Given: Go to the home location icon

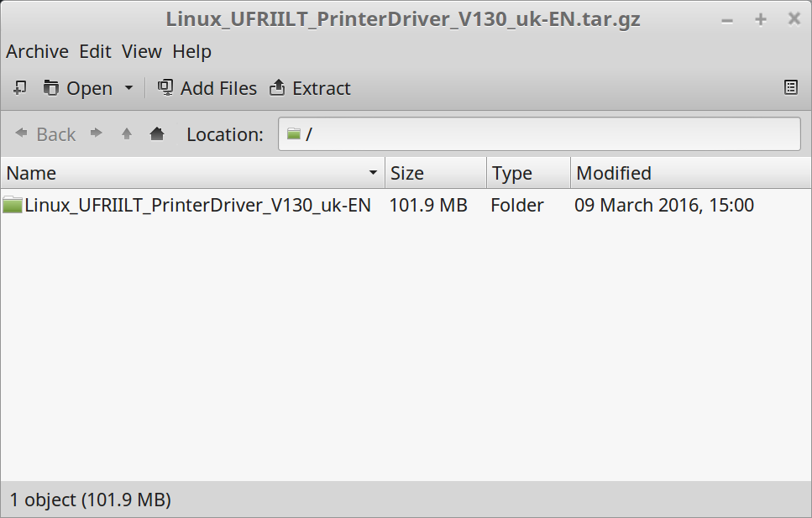Looking at the screenshot, I should point(157,134).
